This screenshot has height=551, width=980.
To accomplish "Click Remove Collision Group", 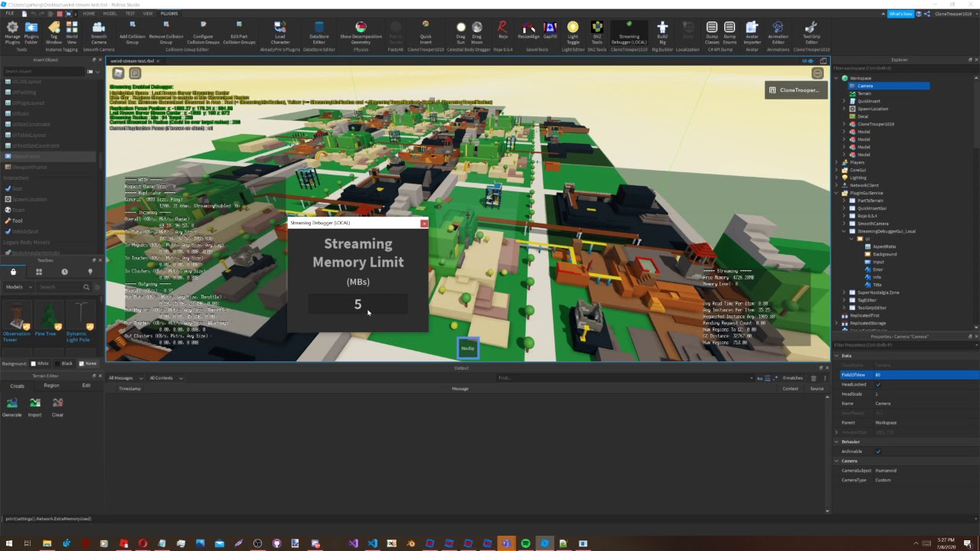I will pos(166,32).
